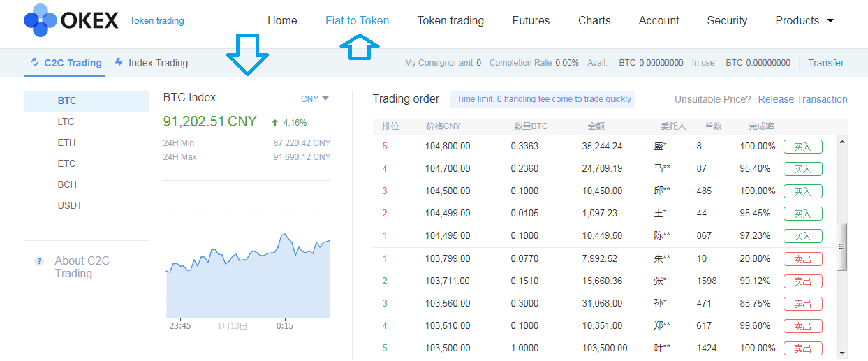Click buy button for the 104,500.00 order
The width and height of the screenshot is (868, 361).
point(802,191)
